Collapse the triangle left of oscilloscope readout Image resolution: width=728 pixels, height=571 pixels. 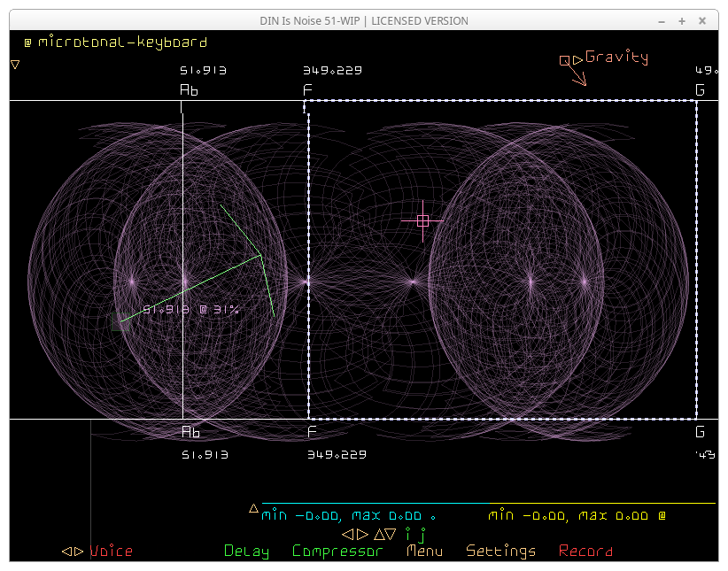pos(253,508)
